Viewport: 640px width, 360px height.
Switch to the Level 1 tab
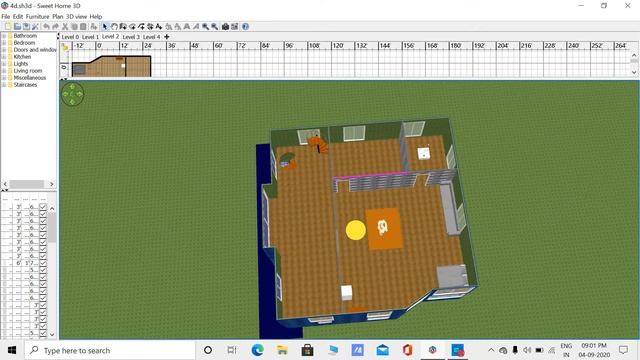(90, 37)
